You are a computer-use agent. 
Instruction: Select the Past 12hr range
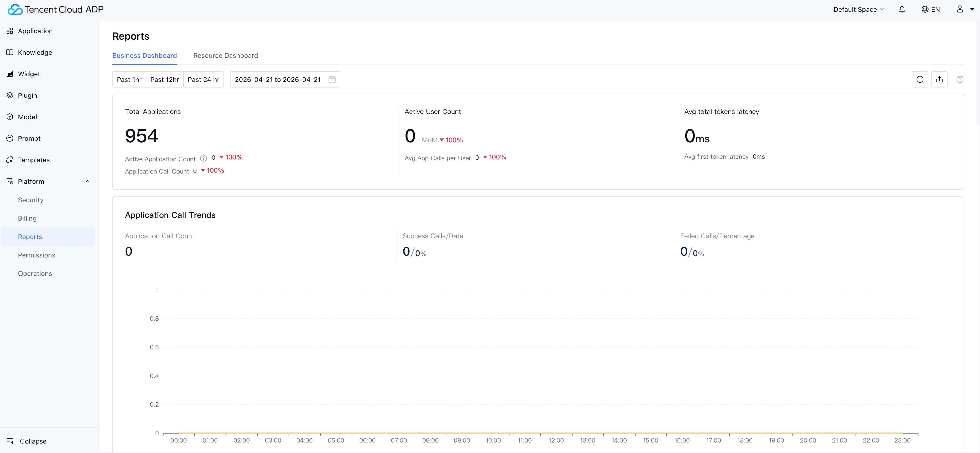point(164,79)
